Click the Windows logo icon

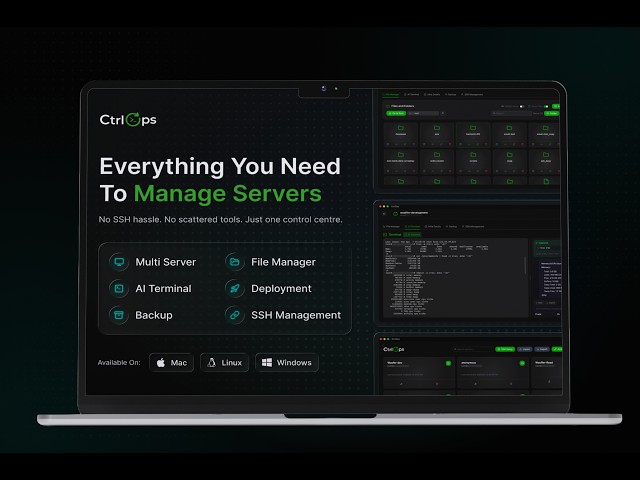point(267,362)
